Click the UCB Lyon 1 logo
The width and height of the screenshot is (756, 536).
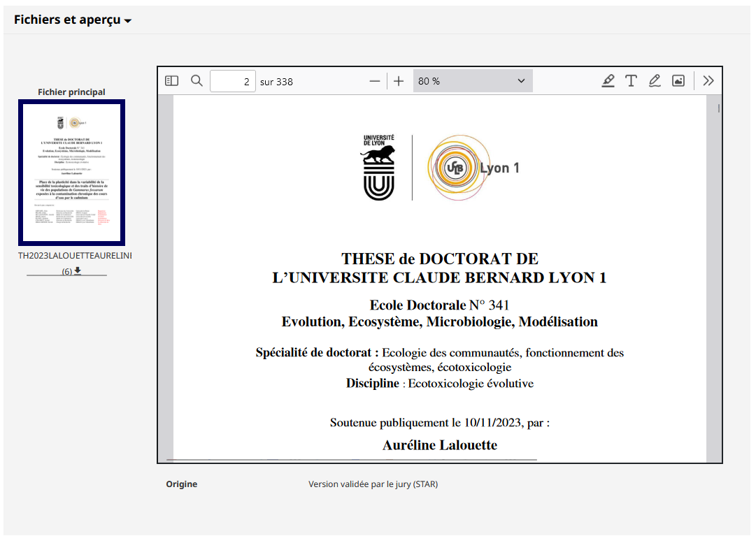(473, 168)
